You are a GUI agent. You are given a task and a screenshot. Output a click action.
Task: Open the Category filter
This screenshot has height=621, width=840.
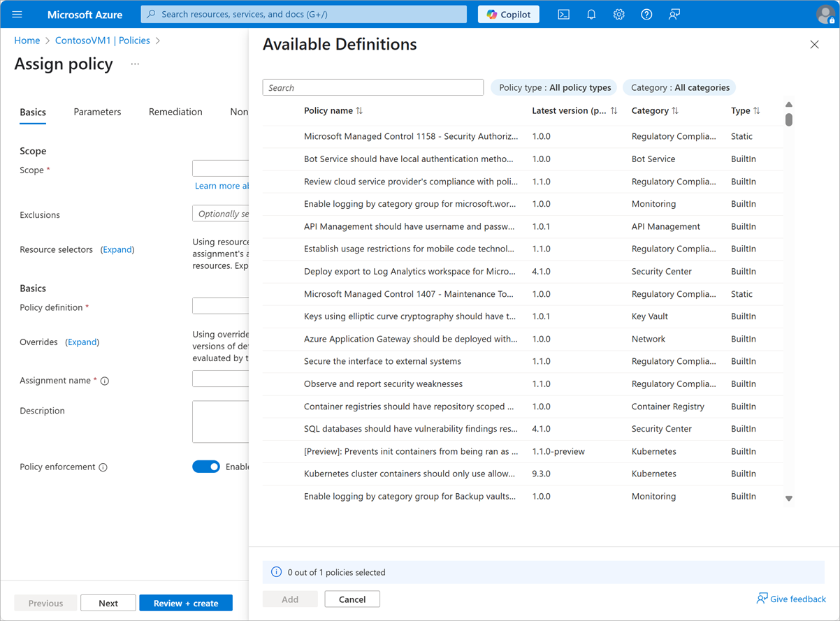tap(680, 87)
